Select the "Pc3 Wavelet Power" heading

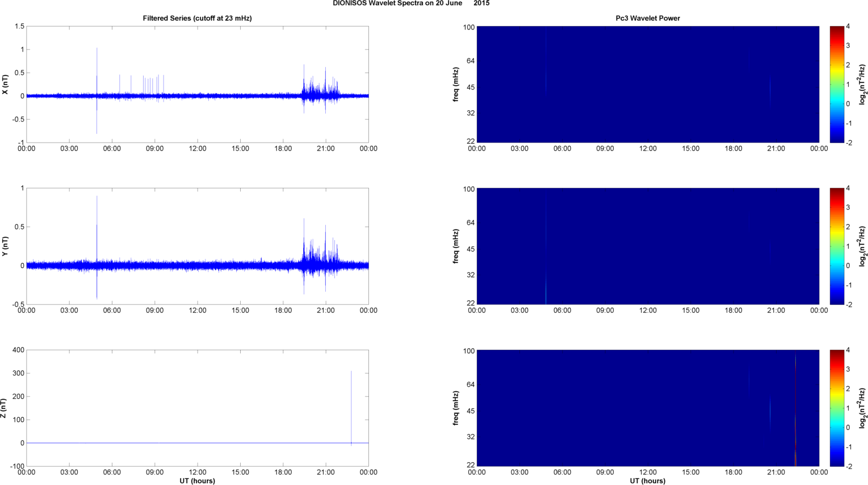(x=648, y=18)
